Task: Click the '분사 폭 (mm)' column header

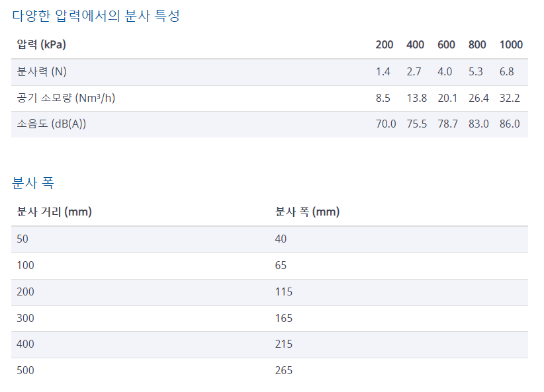Action: click(307, 212)
